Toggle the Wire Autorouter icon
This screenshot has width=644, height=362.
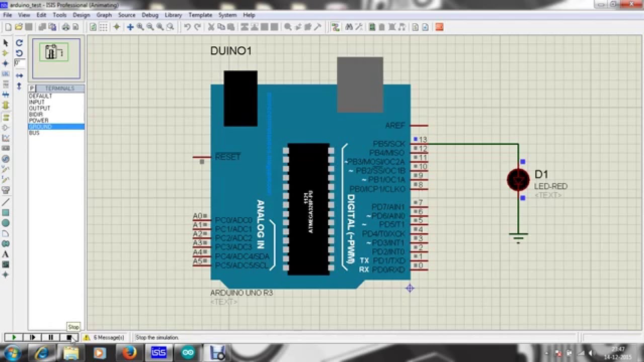(336, 27)
